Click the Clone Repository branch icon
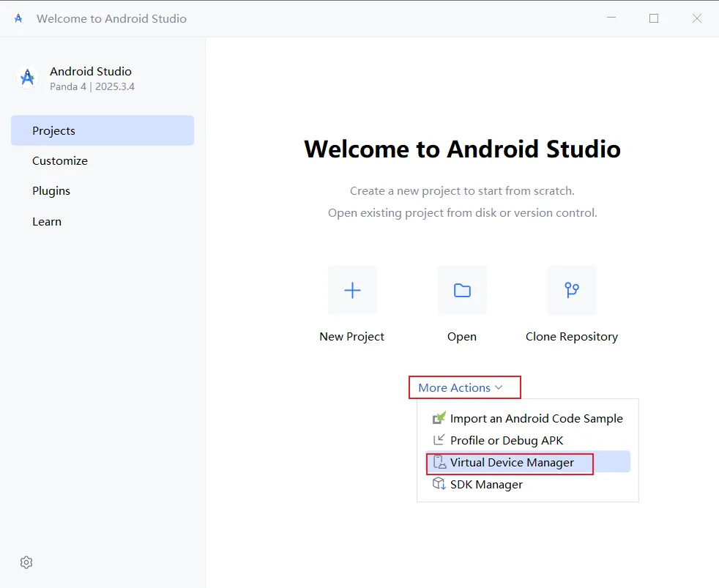Viewport: 719px width, 588px height. tap(572, 290)
